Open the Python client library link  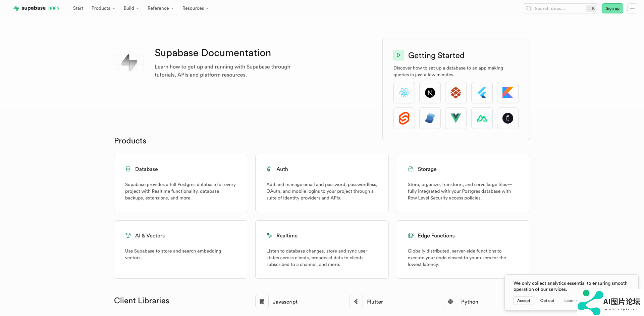point(470,302)
